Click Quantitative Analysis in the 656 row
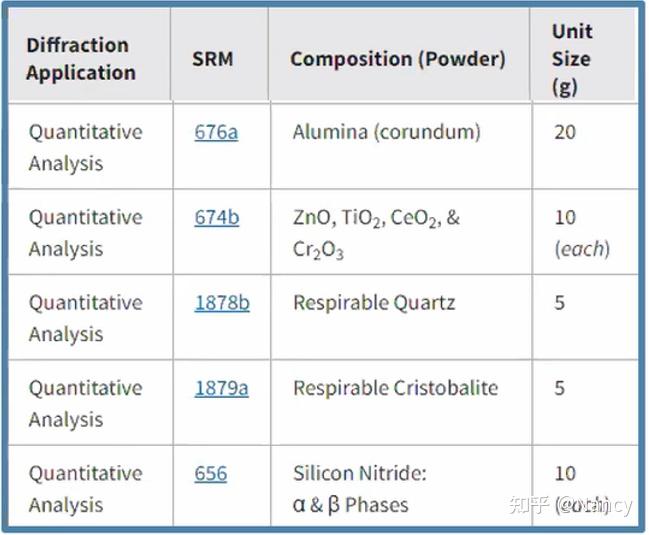This screenshot has height=535, width=649. (85, 489)
